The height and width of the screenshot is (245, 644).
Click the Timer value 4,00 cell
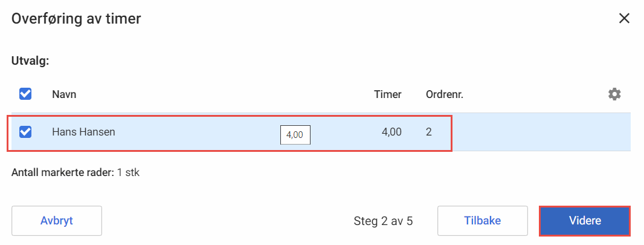tap(391, 132)
